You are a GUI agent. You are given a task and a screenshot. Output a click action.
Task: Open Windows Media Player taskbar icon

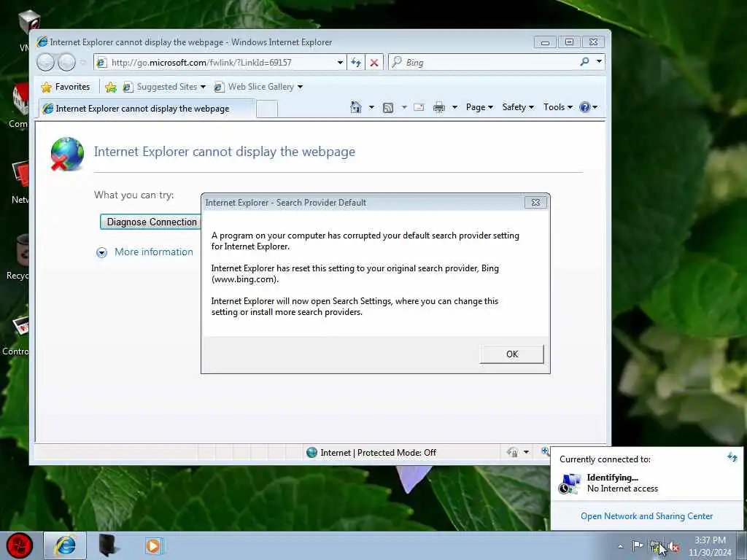pyautogui.click(x=153, y=545)
